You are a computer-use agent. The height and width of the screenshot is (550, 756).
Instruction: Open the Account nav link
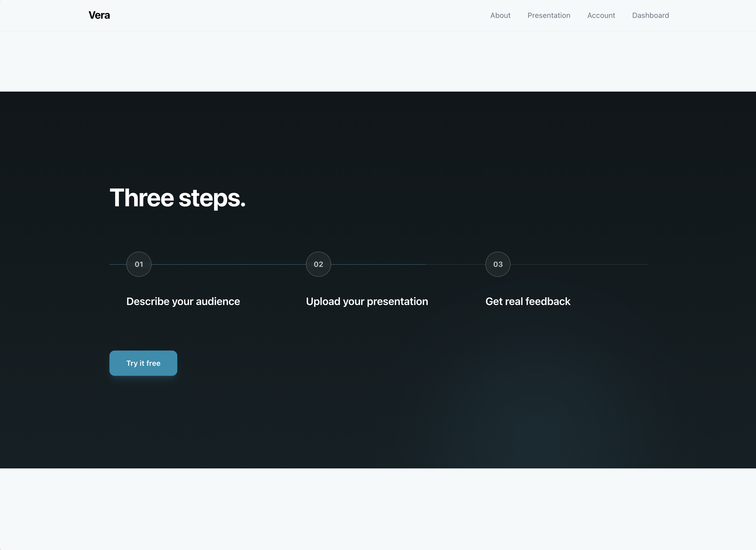pyautogui.click(x=601, y=15)
